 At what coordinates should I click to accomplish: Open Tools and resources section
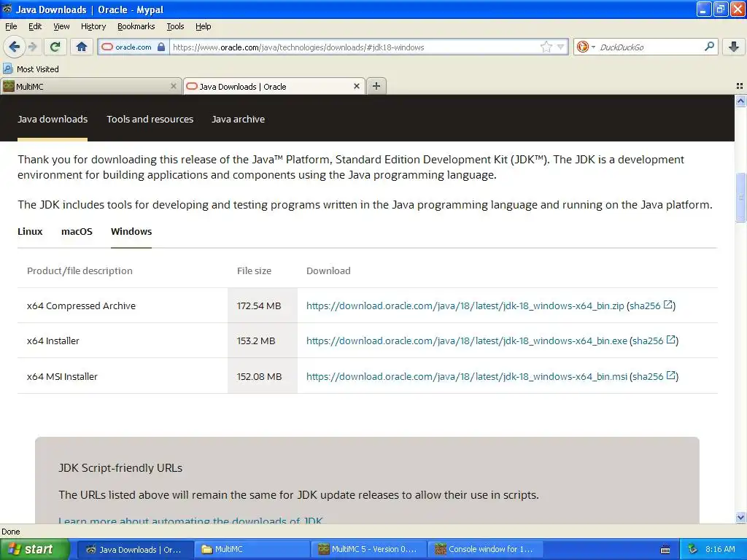click(150, 119)
